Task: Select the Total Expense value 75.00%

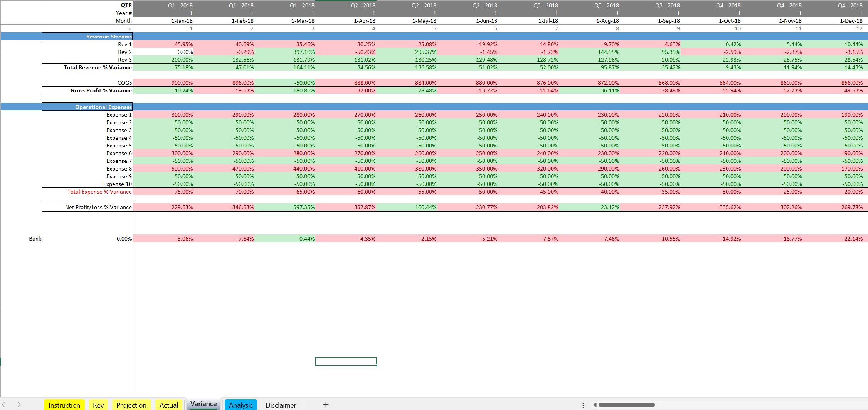Action: [163, 192]
